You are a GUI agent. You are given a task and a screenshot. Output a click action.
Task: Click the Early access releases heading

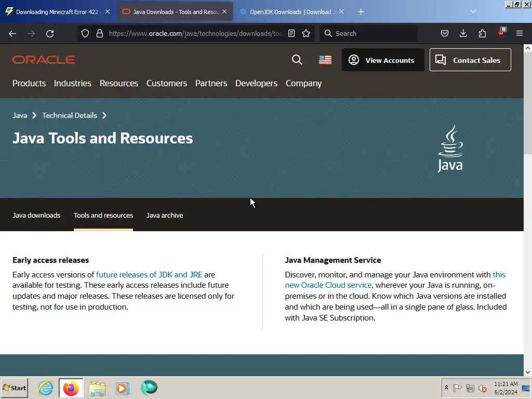coord(50,260)
